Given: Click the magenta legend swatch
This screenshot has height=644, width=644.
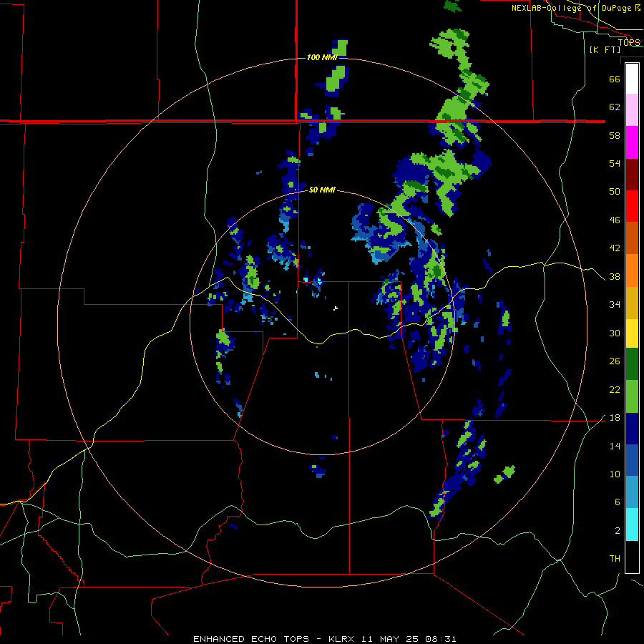Looking at the screenshot, I should pos(632,142).
